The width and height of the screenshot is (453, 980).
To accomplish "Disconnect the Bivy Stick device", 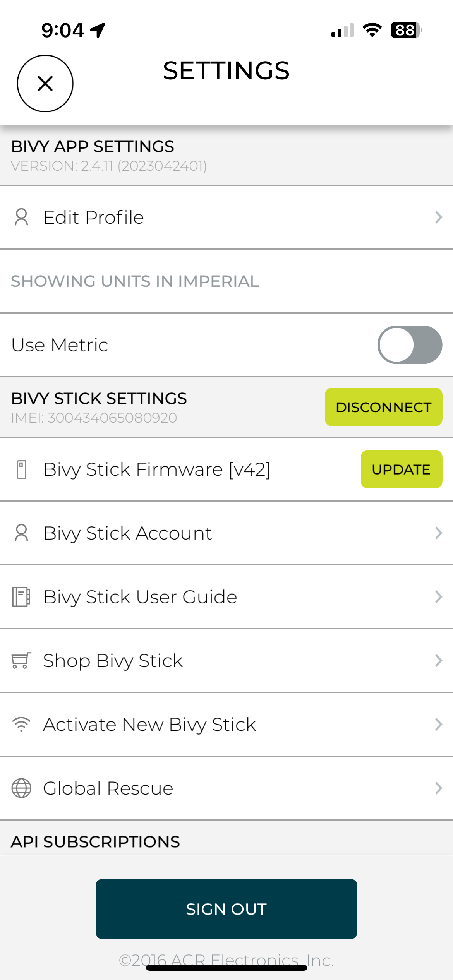I will click(384, 407).
